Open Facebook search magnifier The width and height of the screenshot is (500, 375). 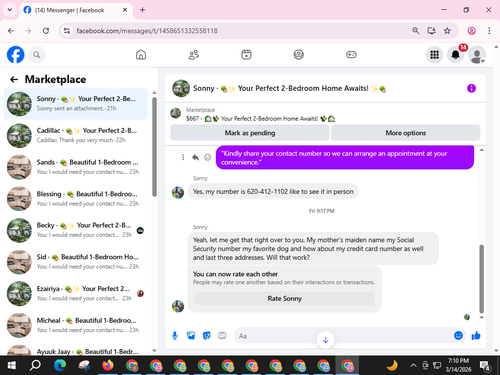[x=37, y=55]
